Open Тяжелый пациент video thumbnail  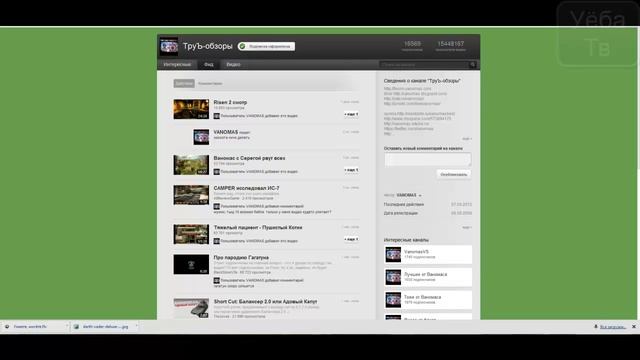click(191, 234)
